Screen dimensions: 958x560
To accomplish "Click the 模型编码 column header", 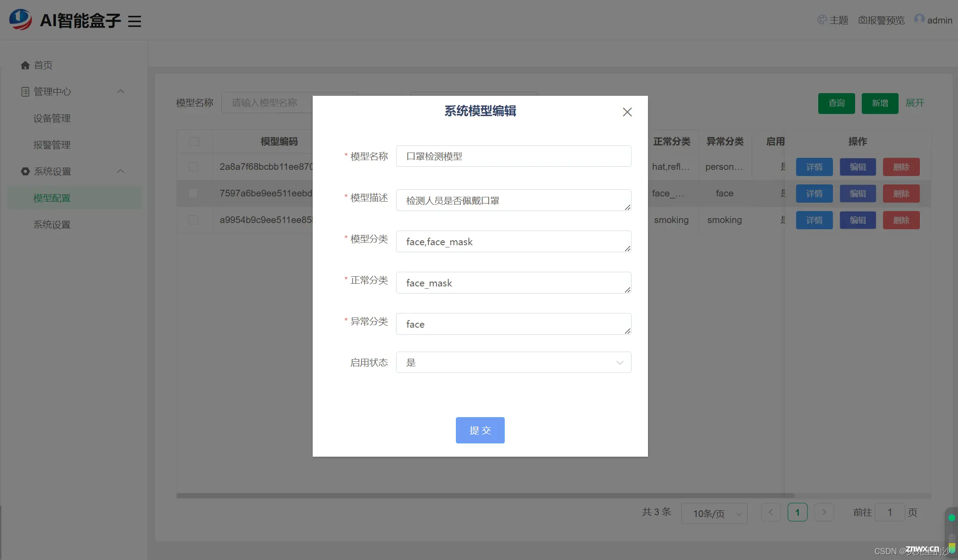I will point(279,141).
